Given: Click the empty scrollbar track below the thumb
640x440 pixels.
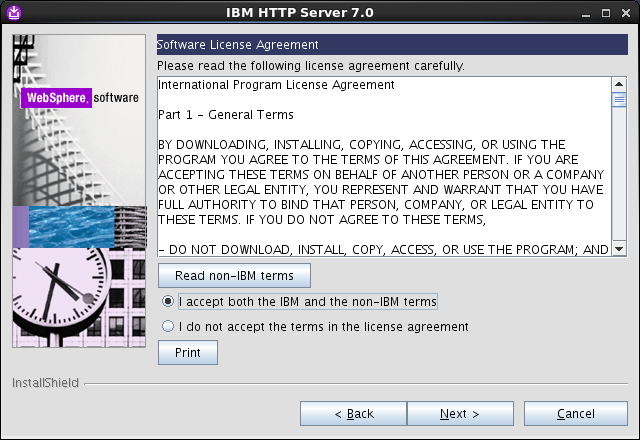Looking at the screenshot, I should tap(619, 174).
